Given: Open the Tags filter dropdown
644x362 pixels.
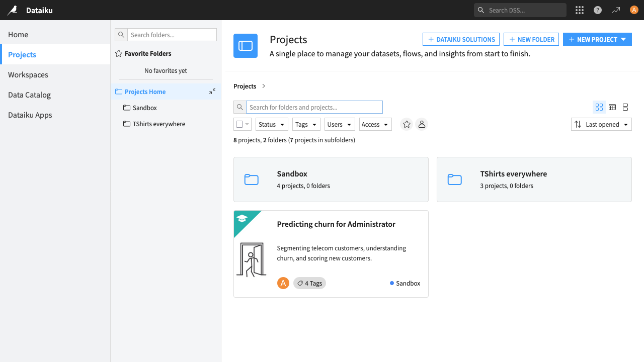Looking at the screenshot, I should coord(306,124).
